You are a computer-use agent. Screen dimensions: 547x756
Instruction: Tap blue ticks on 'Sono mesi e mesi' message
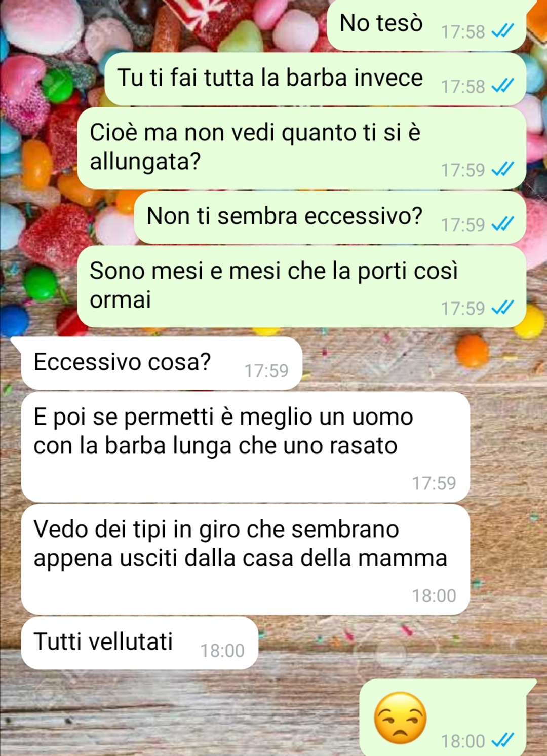503,308
